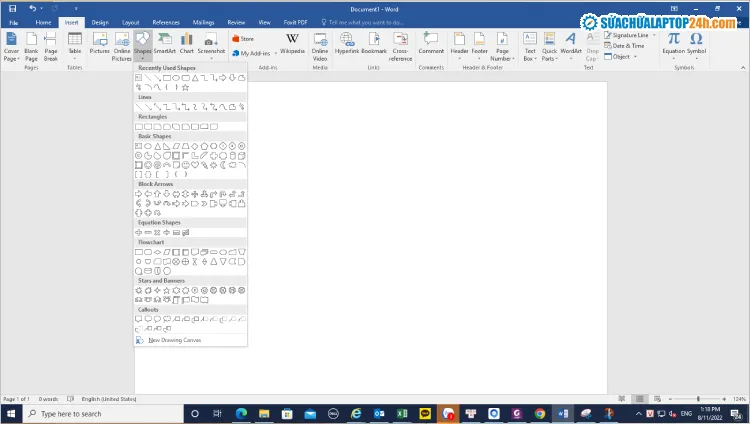
Task: Select the Lightning Bolt shape
Action: (x=204, y=165)
